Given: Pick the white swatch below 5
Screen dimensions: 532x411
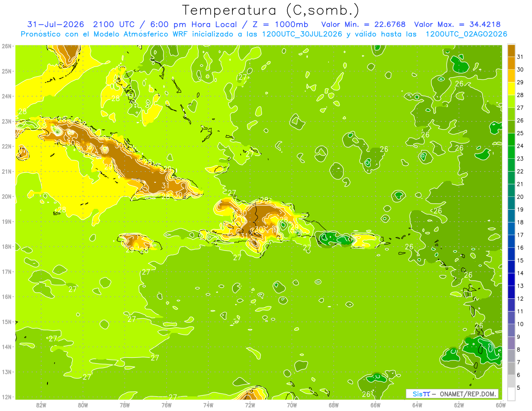Looking at the screenshot, I should 511,394.
